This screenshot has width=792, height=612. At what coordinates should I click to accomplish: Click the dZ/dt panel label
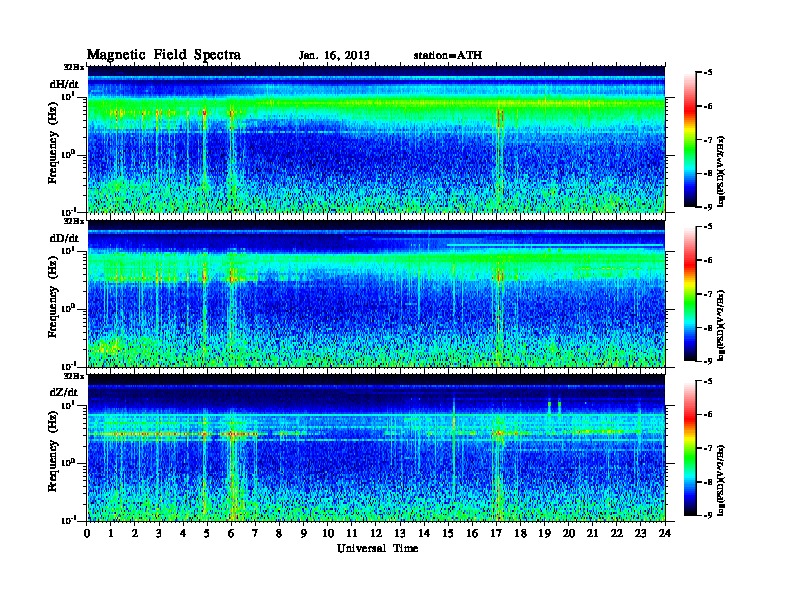[x=64, y=392]
